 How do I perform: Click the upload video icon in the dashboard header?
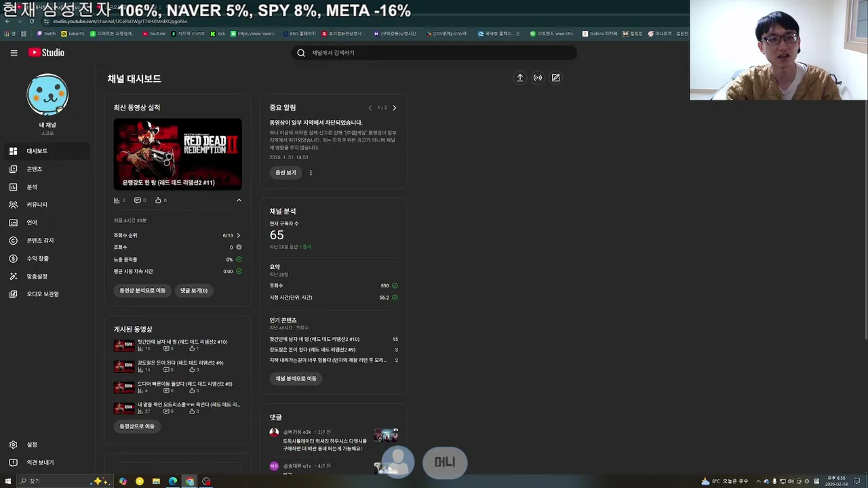[520, 78]
